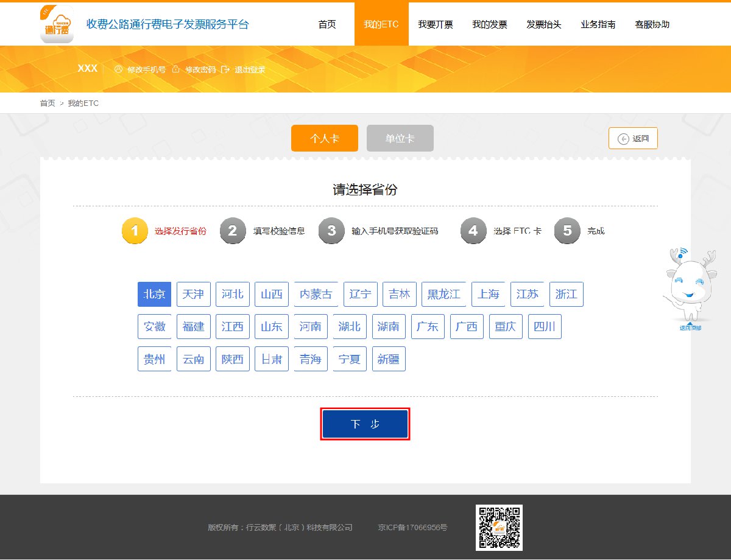Image resolution: width=731 pixels, height=560 pixels.
Task: Click the step 1 yellow circle
Action: point(133,231)
